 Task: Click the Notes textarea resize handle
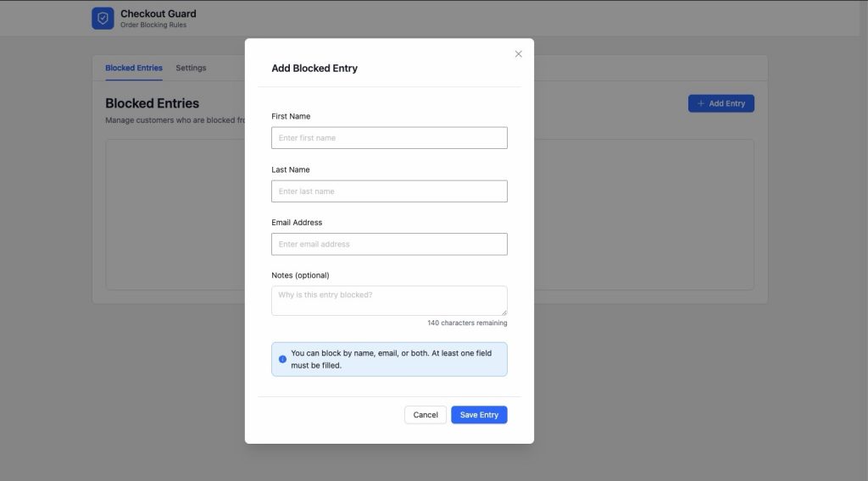click(504, 312)
